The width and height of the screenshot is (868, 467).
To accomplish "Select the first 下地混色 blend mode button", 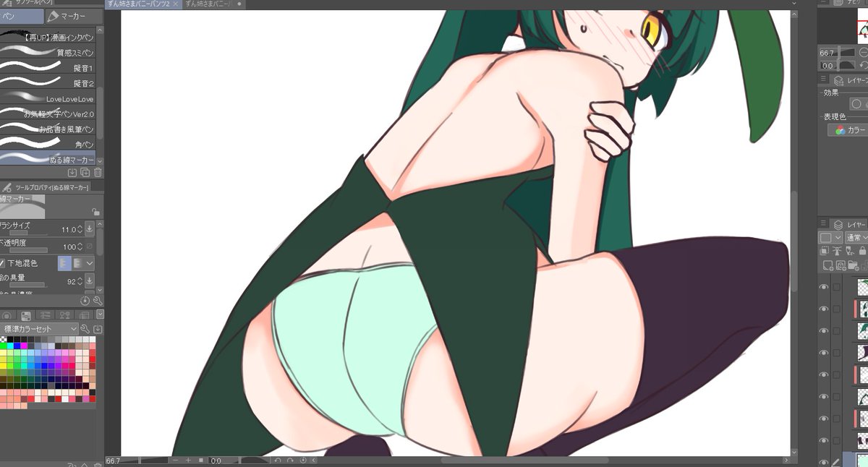I will 64,263.
